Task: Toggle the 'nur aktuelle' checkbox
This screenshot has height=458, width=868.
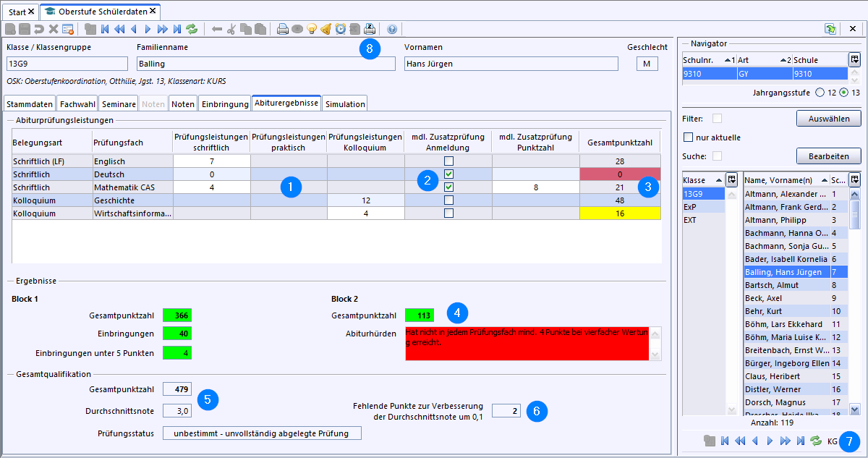Action: tap(688, 137)
